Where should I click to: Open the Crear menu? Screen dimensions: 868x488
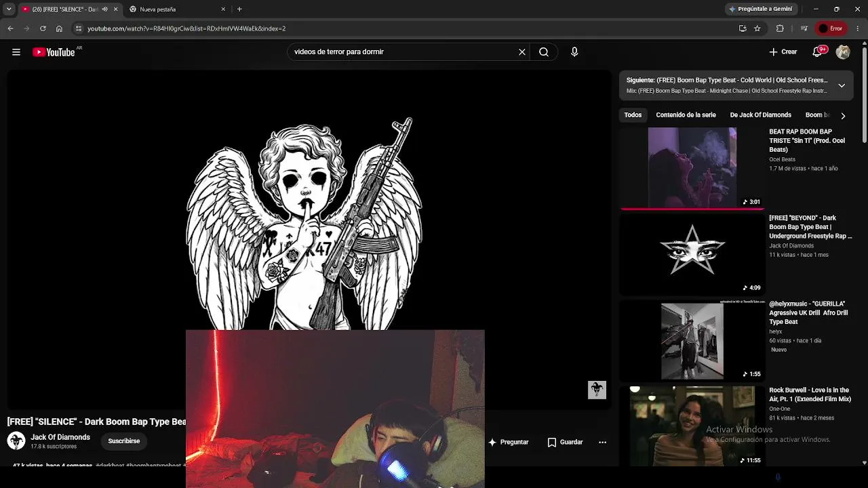783,52
